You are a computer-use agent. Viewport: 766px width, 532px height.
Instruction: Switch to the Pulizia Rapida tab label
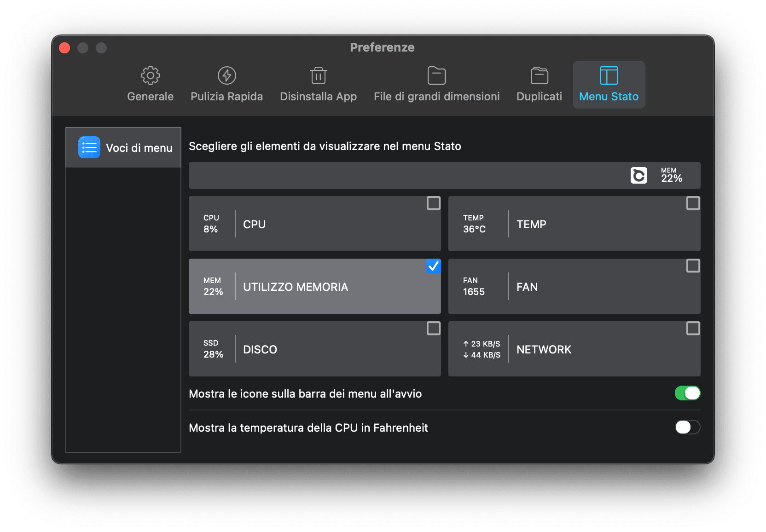coord(226,97)
